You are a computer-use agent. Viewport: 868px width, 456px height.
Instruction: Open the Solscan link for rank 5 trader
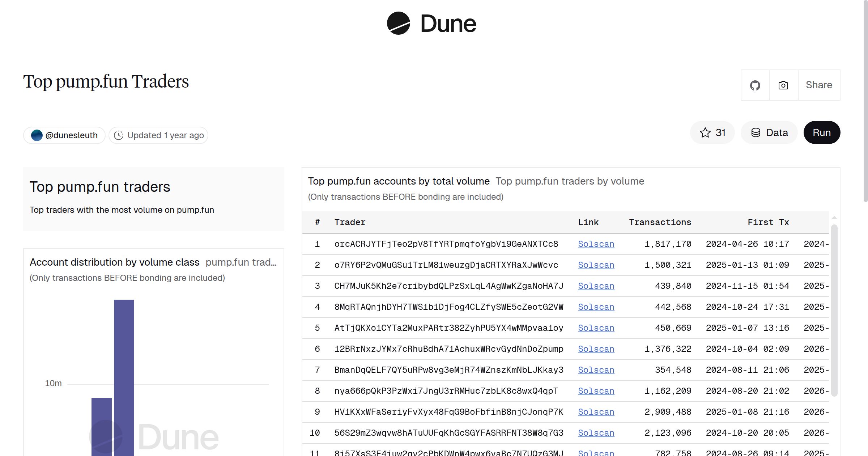click(x=596, y=328)
